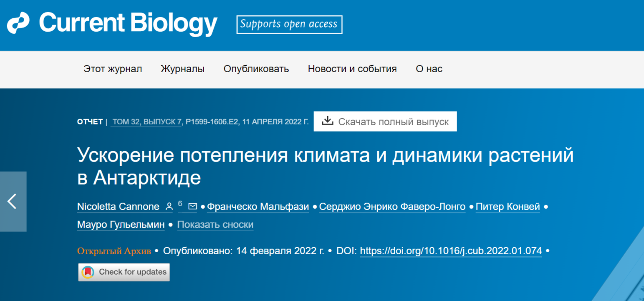Click the publication date 14 февраля 2022
Screen dimensions: 644x301
(280, 251)
